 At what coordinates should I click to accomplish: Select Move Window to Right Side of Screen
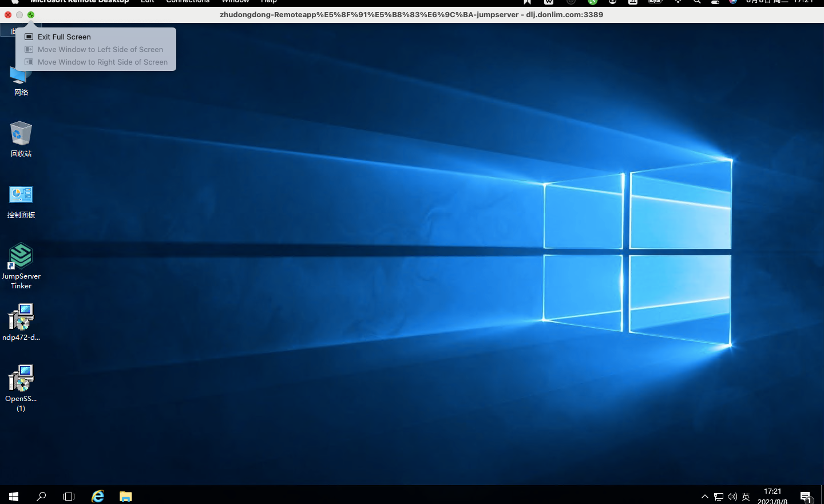pyautogui.click(x=102, y=62)
